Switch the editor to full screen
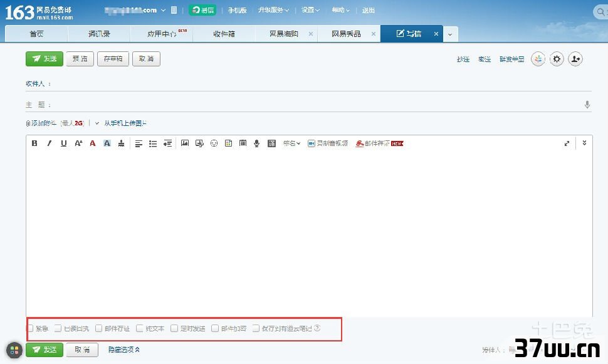Image resolution: width=608 pixels, height=364 pixels. tap(567, 143)
